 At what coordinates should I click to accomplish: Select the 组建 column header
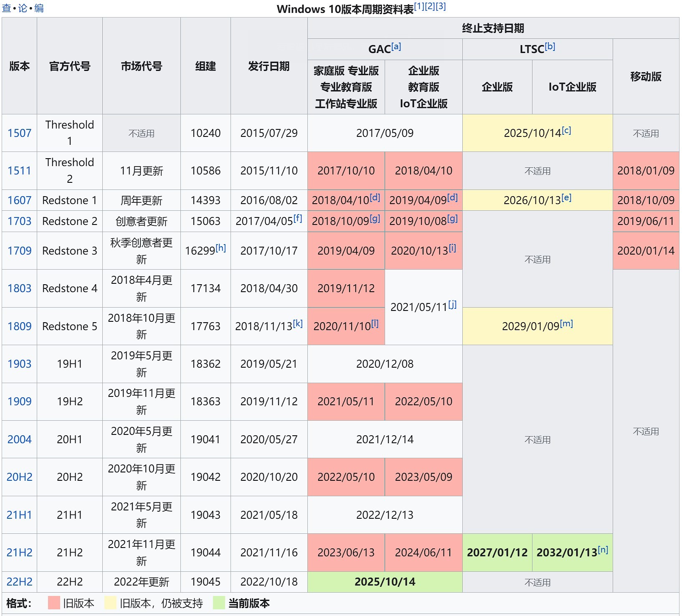pos(205,66)
